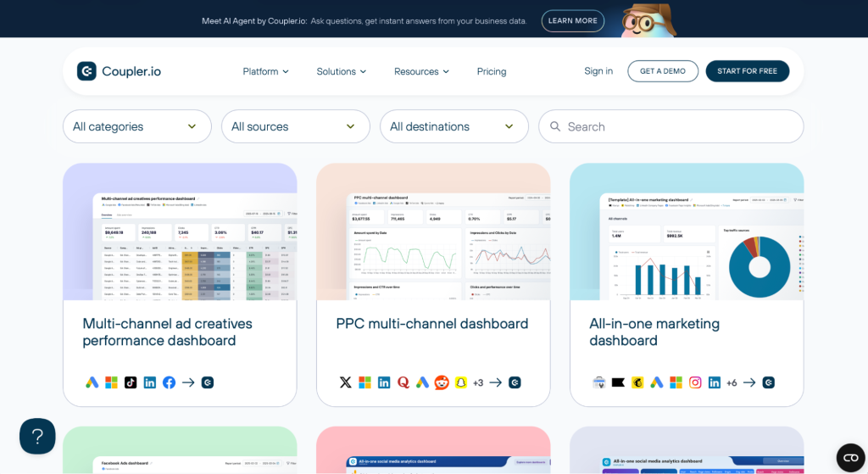Click the Start for Free button
868x474 pixels.
(x=747, y=71)
